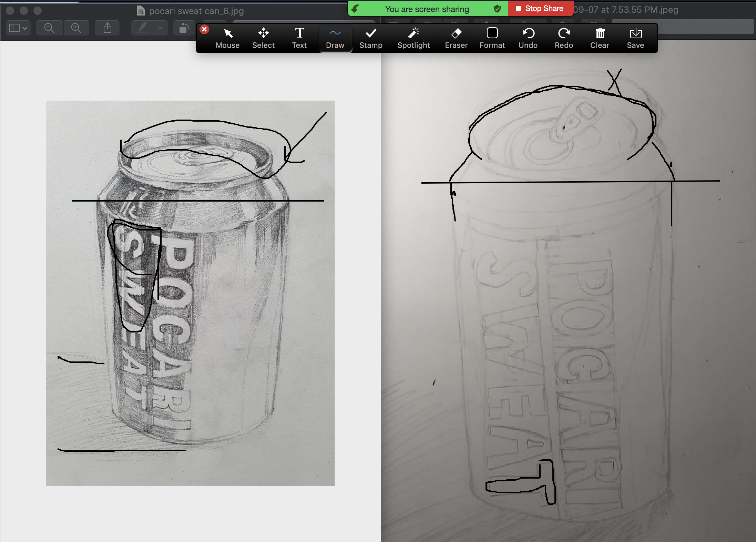Open the Preview sidebar view dropdown
This screenshot has height=542, width=756.
pos(18,28)
